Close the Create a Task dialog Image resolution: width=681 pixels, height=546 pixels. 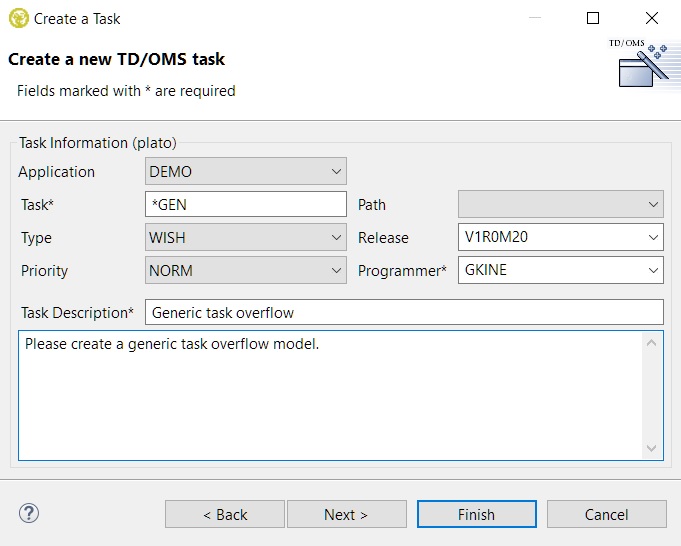pyautogui.click(x=652, y=18)
